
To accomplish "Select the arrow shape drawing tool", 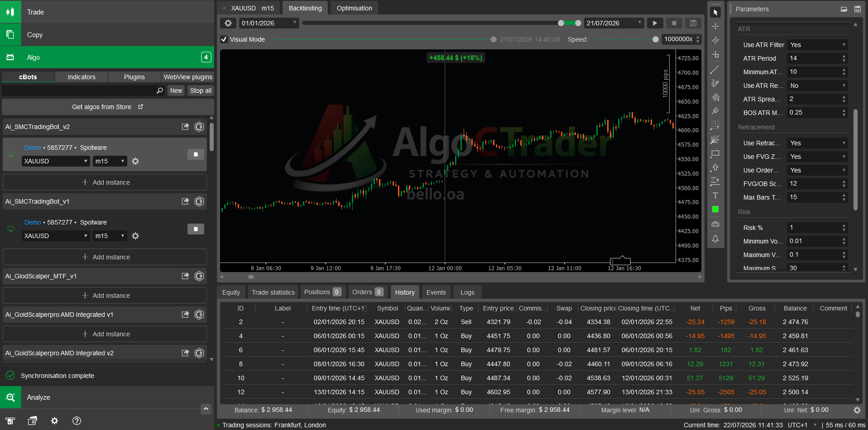I will coord(715,167).
